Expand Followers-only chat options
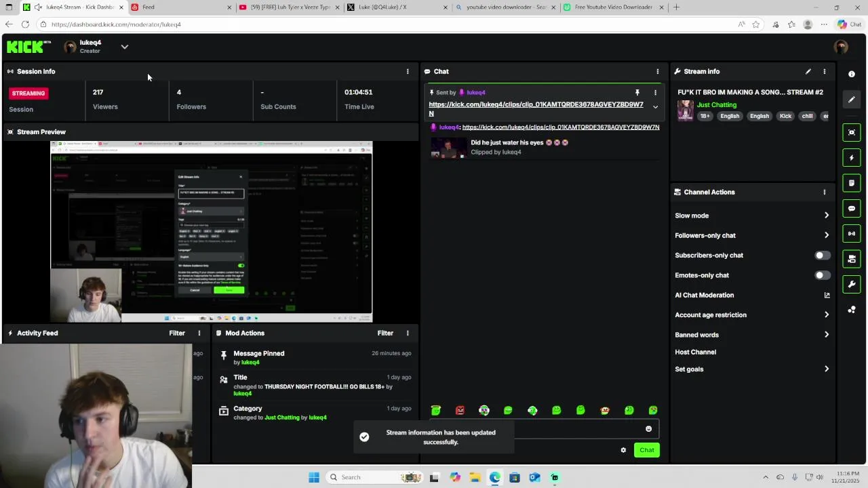The width and height of the screenshot is (868, 488). click(x=752, y=235)
